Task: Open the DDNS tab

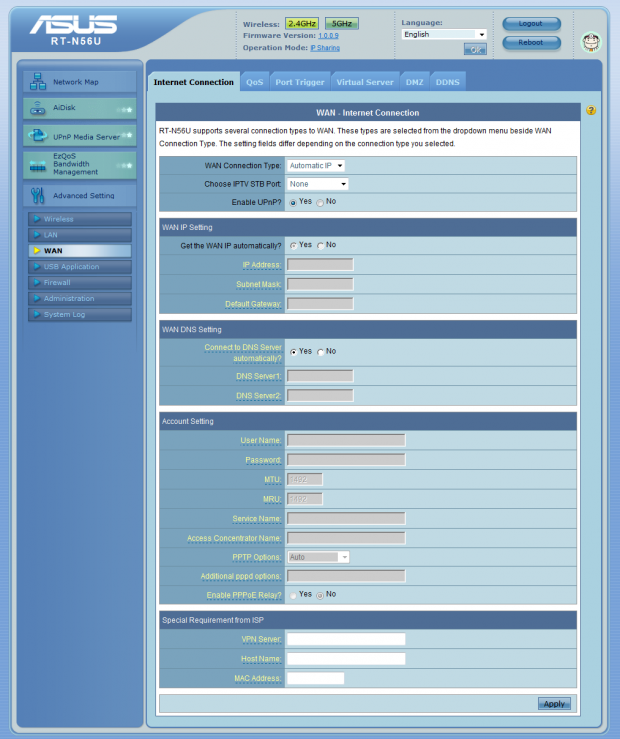Action: point(447,82)
